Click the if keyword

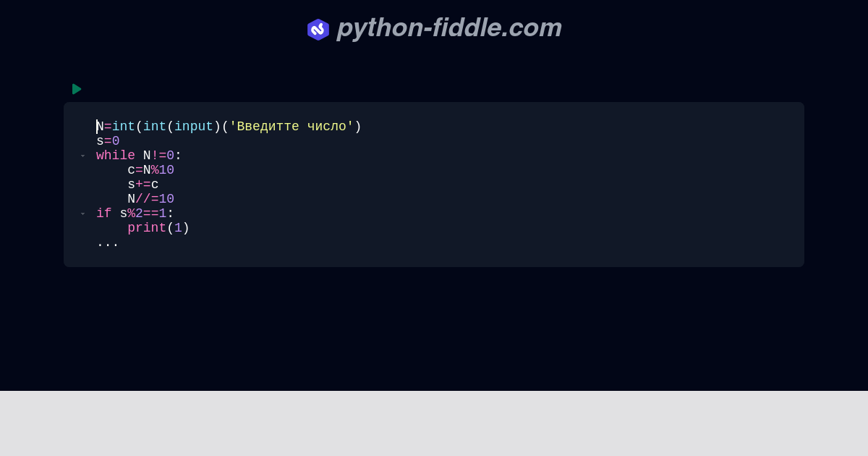(x=103, y=214)
